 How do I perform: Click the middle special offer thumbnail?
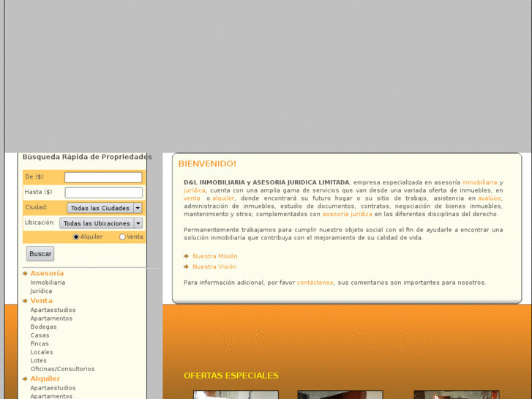(340, 395)
